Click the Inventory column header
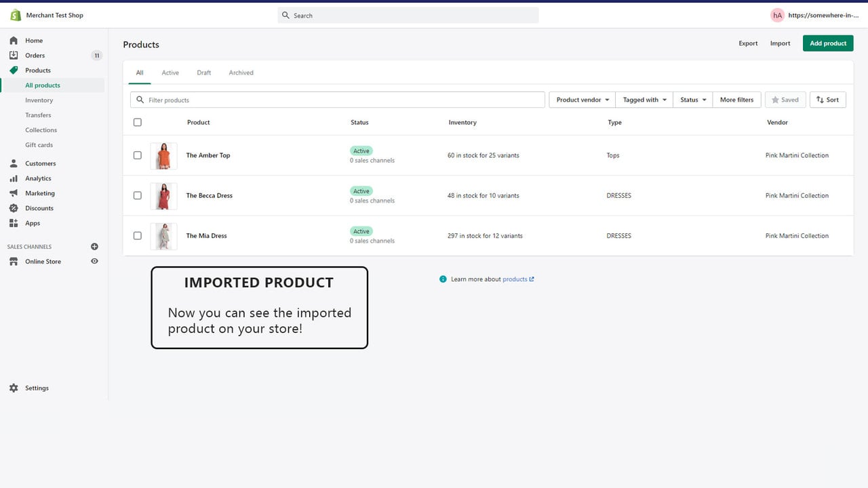The width and height of the screenshot is (868, 488). [462, 123]
